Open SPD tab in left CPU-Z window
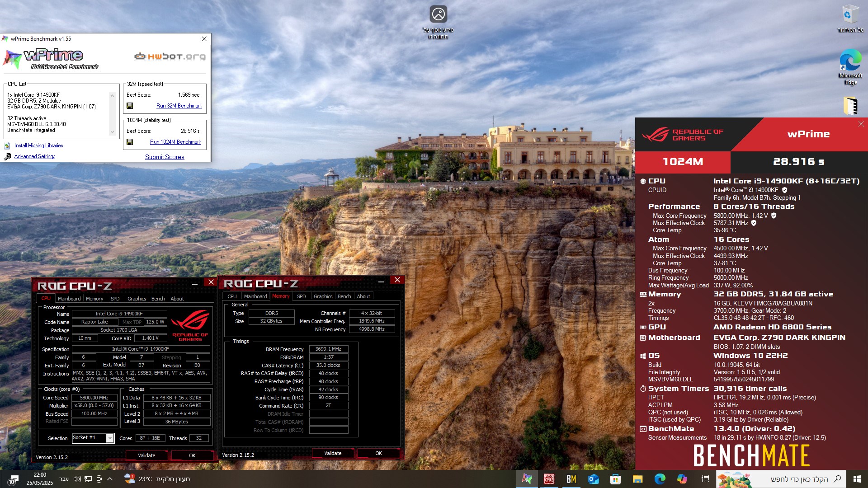Viewport: 868px width, 488px height. pos(115,299)
